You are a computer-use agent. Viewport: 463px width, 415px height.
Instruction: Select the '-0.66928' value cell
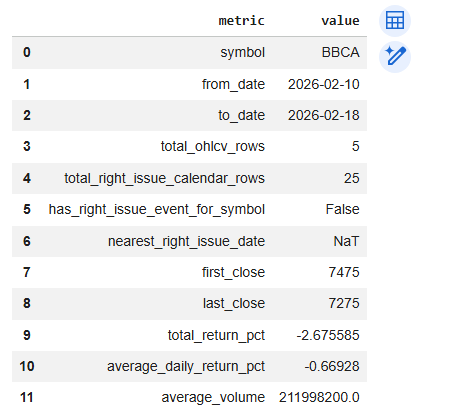332,366
